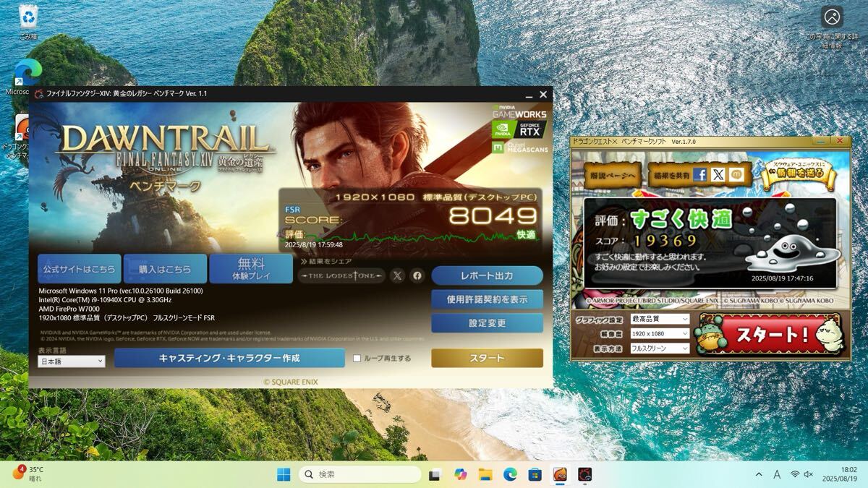The width and height of the screenshot is (868, 488).
Task: Open File Explorer from the taskbar
Action: (485, 474)
